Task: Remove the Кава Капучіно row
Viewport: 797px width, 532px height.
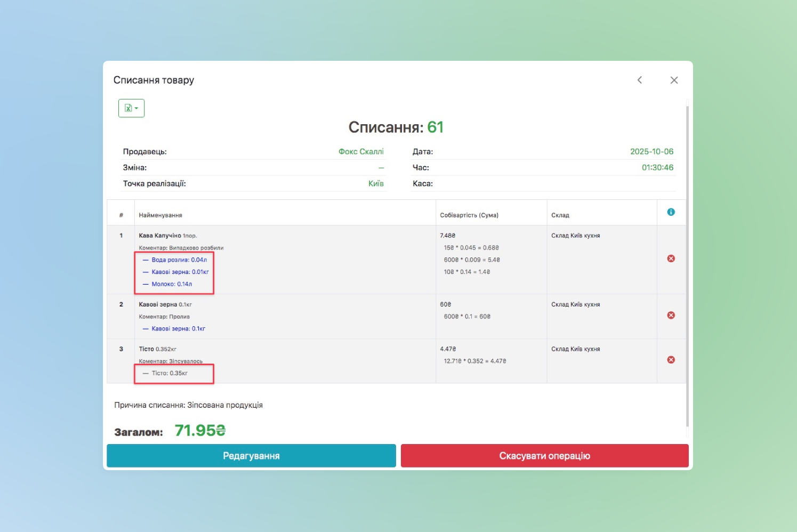Action: 671,259
